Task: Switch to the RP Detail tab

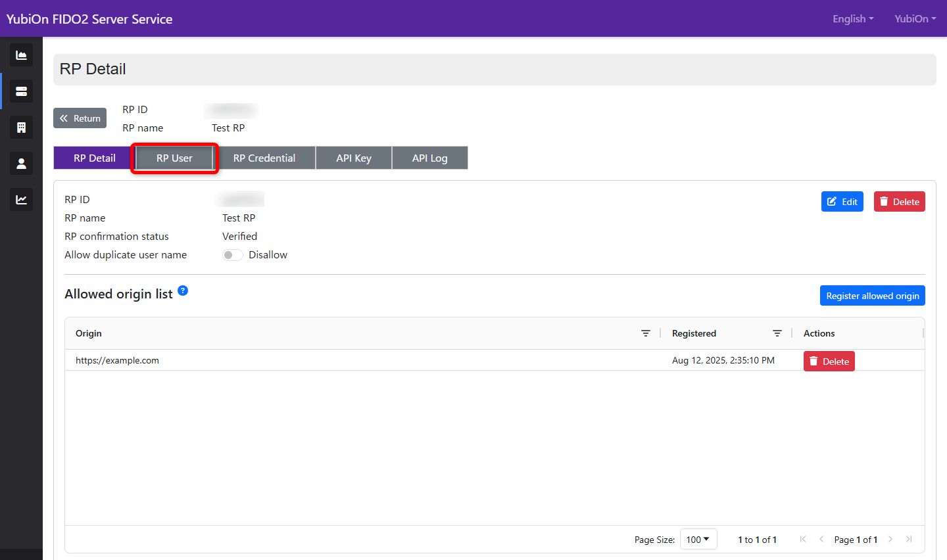Action: 95,158
